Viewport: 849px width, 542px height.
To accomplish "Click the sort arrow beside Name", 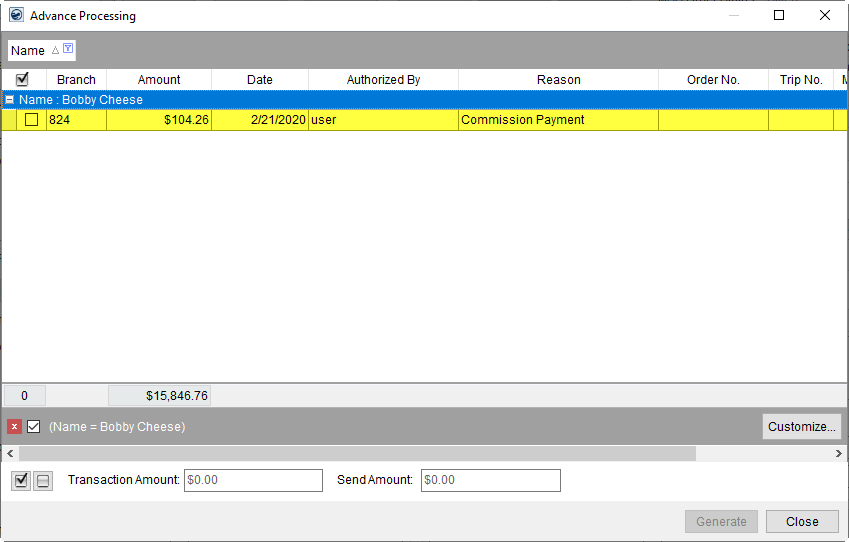I will tap(55, 50).
